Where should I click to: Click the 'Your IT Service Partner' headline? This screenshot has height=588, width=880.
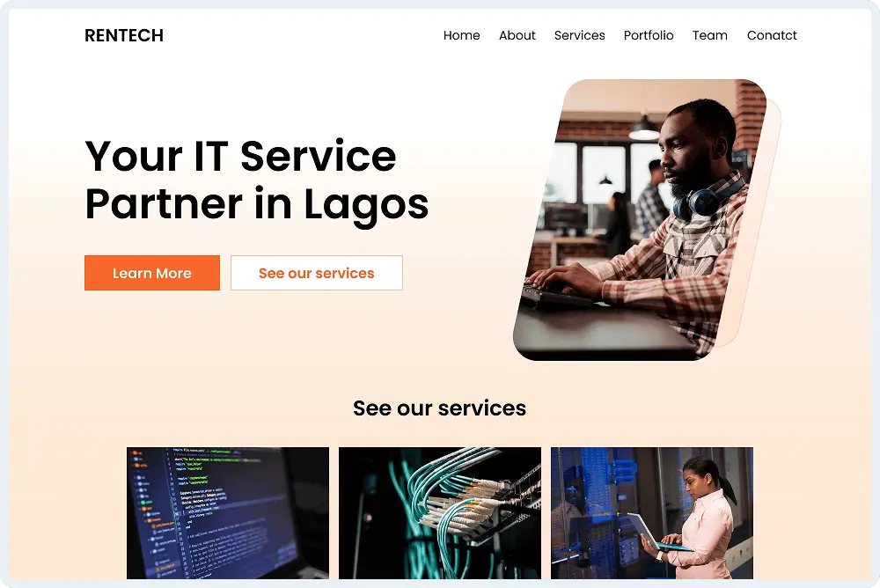256,180
